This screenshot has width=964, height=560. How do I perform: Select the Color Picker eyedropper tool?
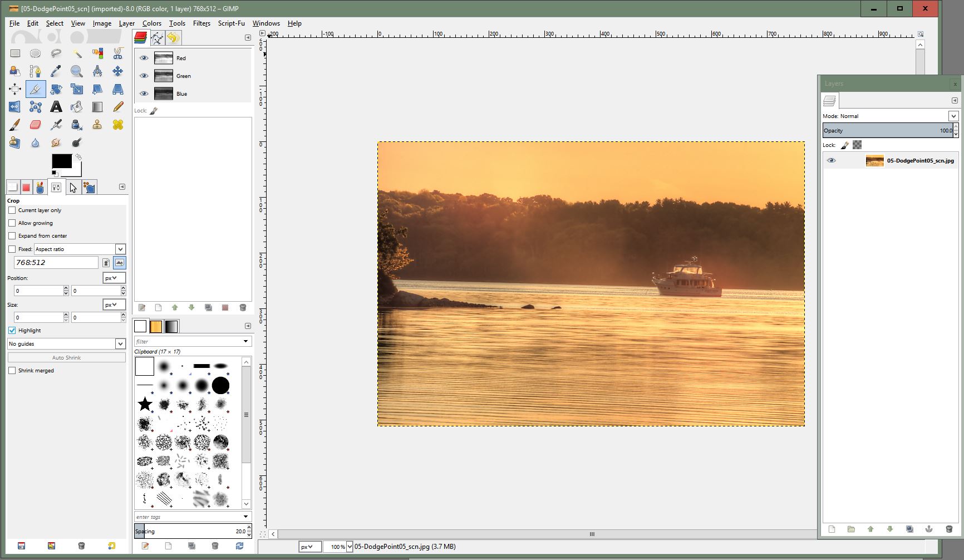coord(56,71)
